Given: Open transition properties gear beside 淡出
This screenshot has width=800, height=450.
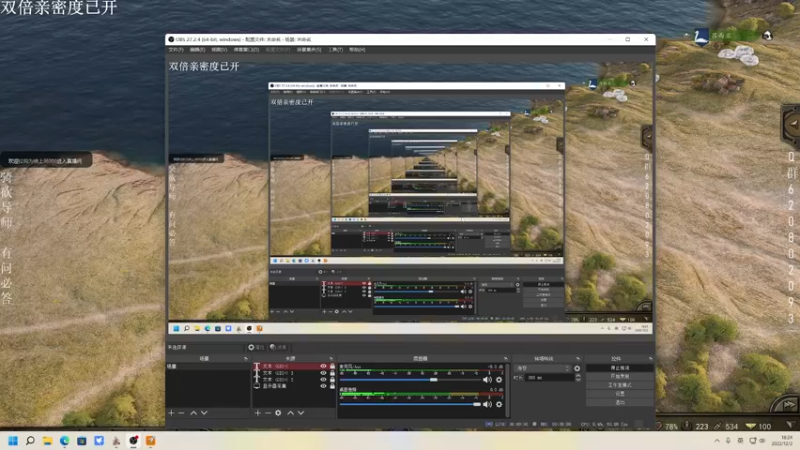Looking at the screenshot, I should (x=577, y=368).
